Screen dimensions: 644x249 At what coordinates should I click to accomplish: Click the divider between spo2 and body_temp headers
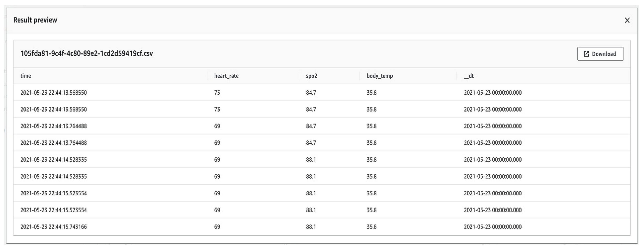360,76
